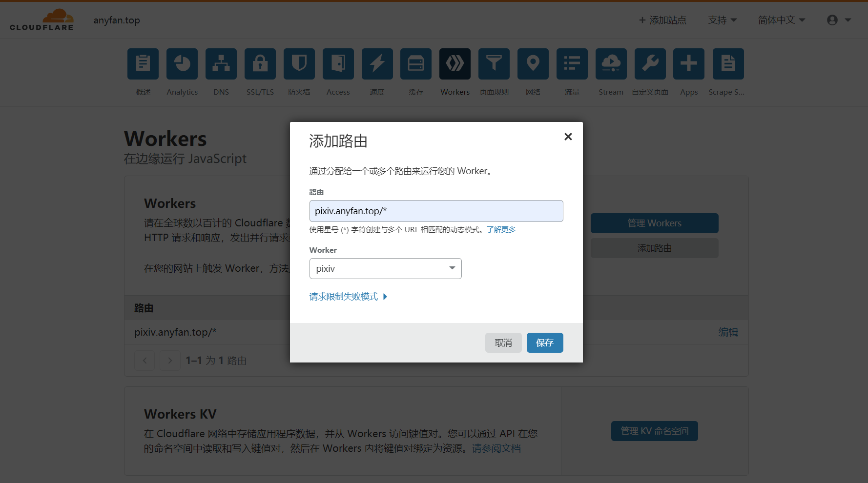Open the Traffic (流量) list icon
The height and width of the screenshot is (483, 868).
pos(572,64)
